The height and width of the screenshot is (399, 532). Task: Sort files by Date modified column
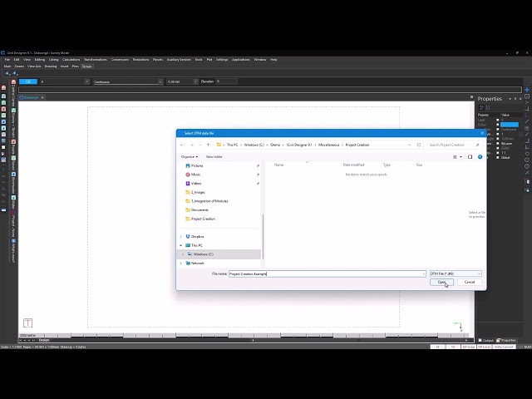[x=353, y=165]
